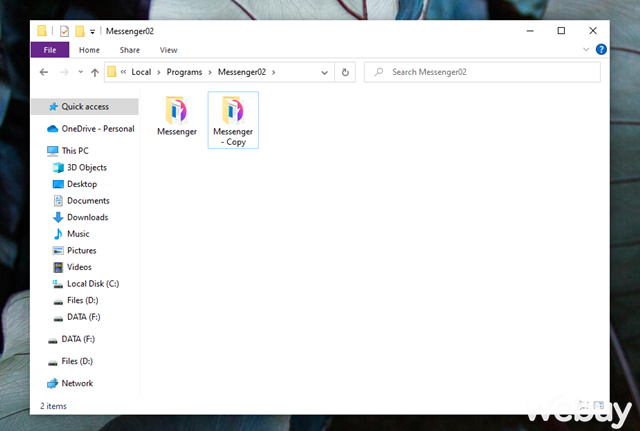Click the Pictures icon in sidebar

(58, 250)
